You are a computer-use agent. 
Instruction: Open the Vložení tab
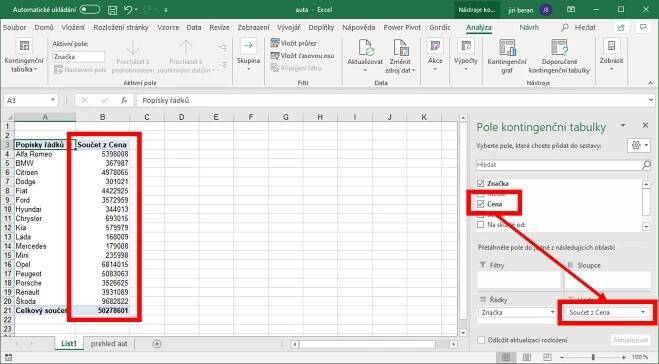point(73,27)
